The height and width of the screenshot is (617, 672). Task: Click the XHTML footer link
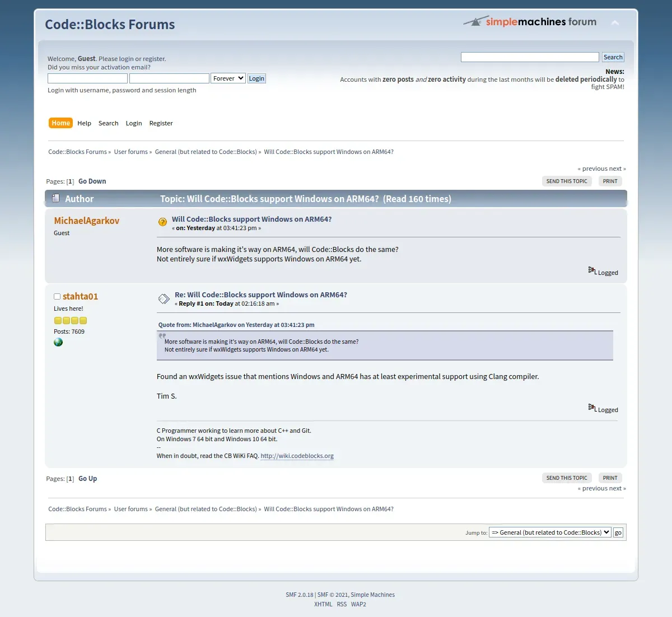point(323,604)
